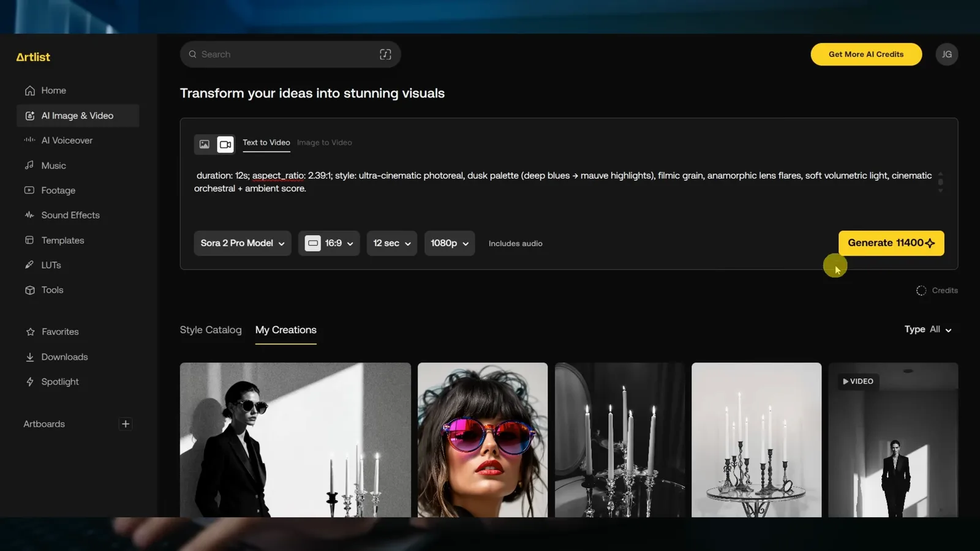Open the white candles on table thumbnail
Viewport: 980px width, 551px height.
click(x=756, y=440)
